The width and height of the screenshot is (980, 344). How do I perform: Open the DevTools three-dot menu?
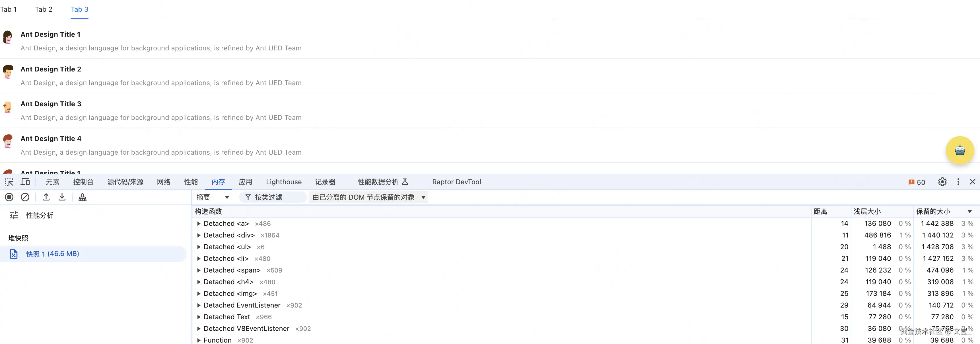click(x=958, y=182)
